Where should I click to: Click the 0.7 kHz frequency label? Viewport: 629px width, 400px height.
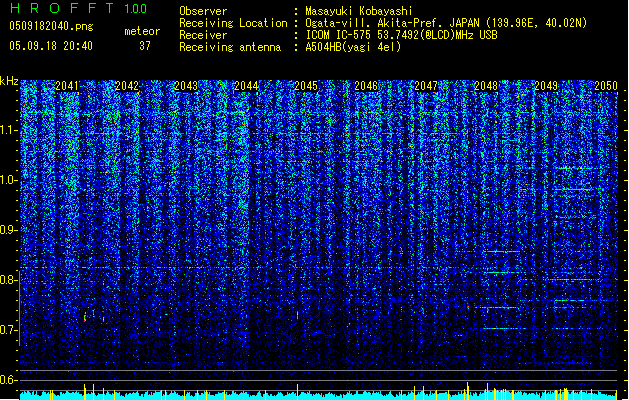click(x=9, y=330)
